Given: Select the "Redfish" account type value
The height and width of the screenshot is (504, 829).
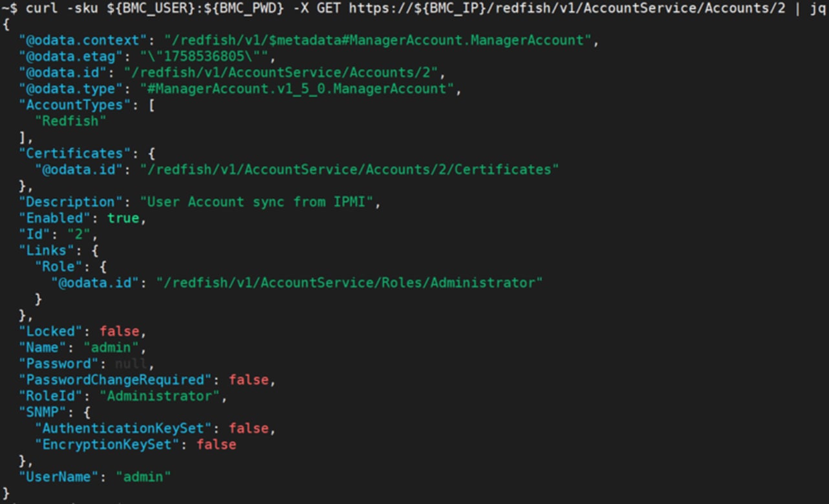Looking at the screenshot, I should click(x=70, y=121).
